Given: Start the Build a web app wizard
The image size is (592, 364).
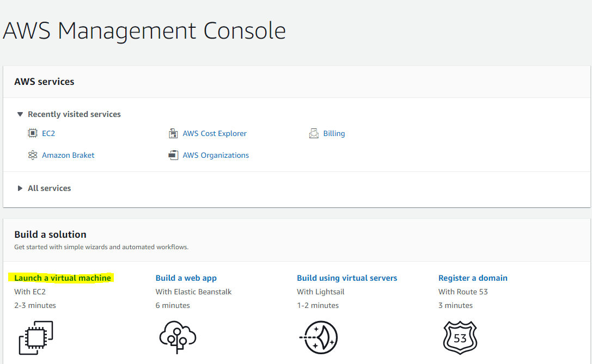Looking at the screenshot, I should point(186,278).
